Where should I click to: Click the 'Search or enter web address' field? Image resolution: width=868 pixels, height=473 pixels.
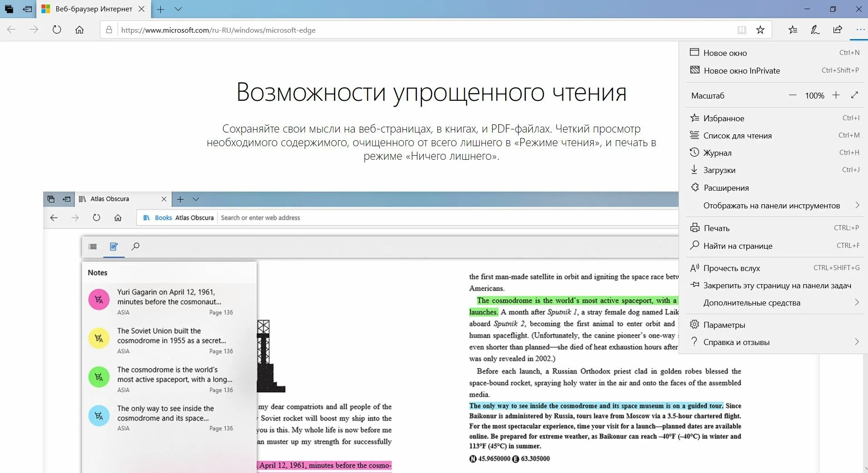pyautogui.click(x=447, y=217)
